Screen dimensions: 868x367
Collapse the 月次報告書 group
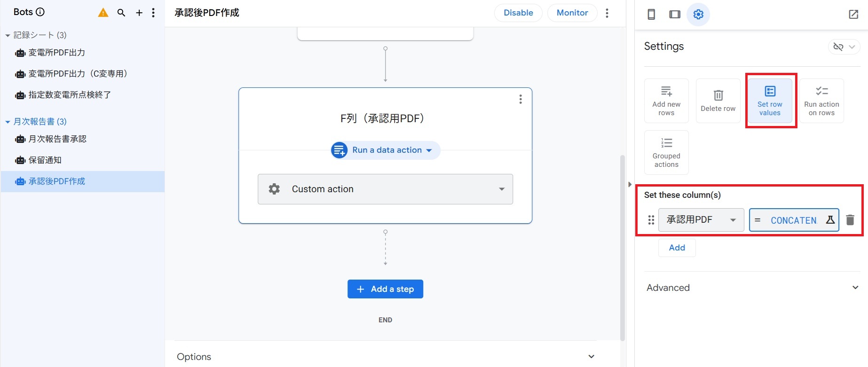[x=8, y=122]
